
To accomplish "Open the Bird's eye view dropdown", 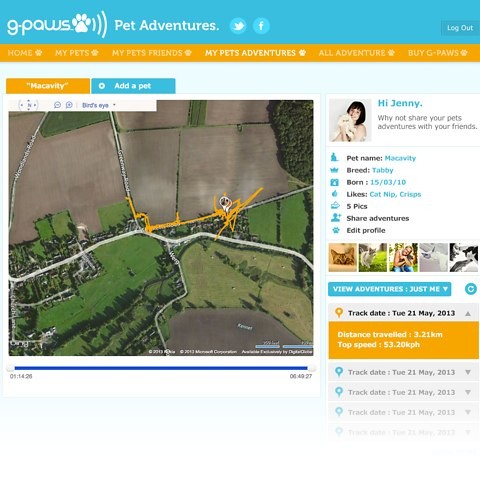I will [x=99, y=105].
